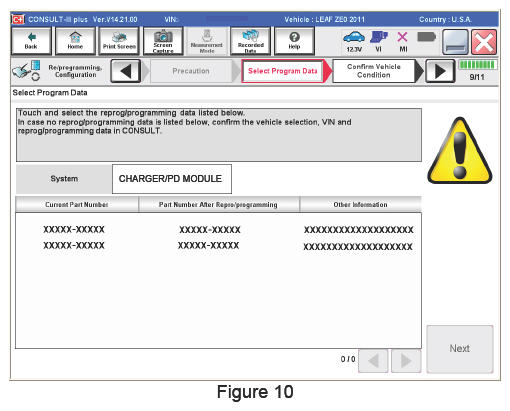Click the Current Part Number column header

[x=77, y=204]
